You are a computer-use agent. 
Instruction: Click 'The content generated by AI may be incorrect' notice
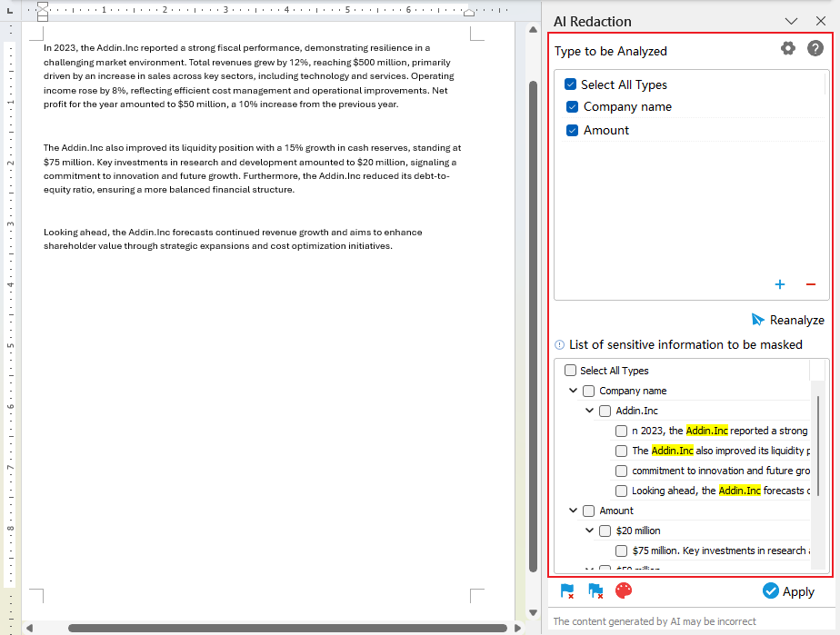click(655, 621)
